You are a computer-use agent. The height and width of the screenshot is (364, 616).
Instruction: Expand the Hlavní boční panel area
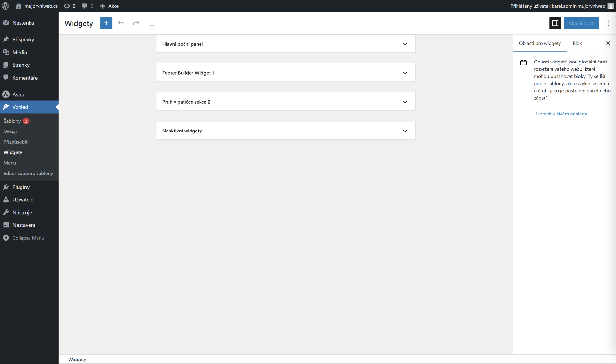[405, 44]
